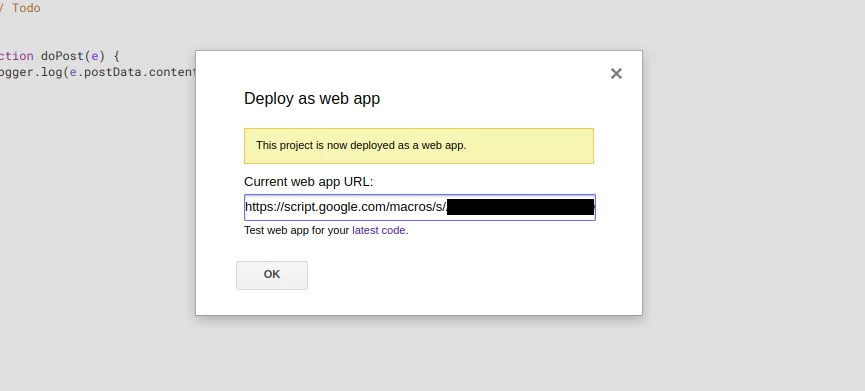Viewport: 865px width, 391px height.
Task: Click the Todo comment in the code editor
Action: coord(20,8)
